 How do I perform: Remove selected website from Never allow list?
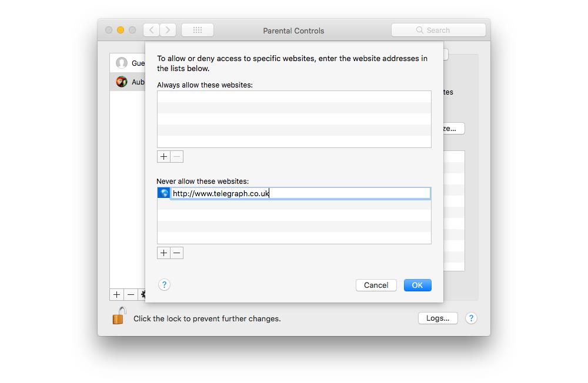[x=177, y=253]
